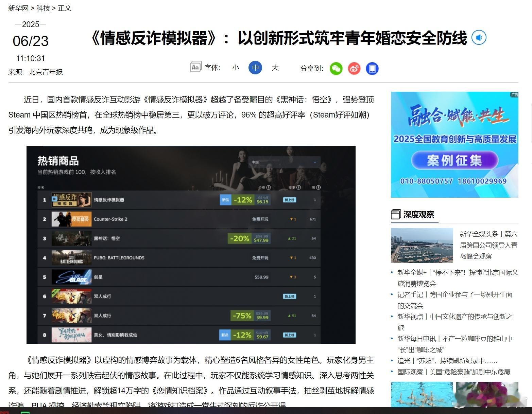
Task: Click the 深度观察 window icon
Action: point(396,214)
